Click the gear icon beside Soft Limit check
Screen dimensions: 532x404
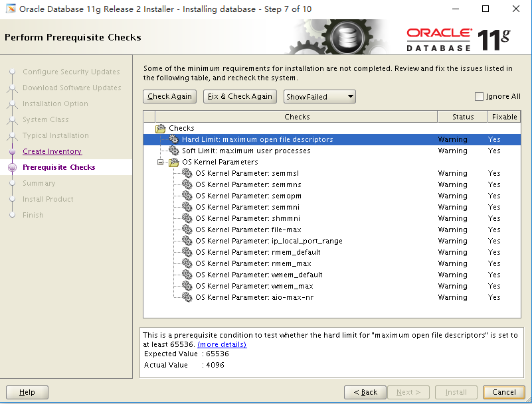click(x=174, y=151)
